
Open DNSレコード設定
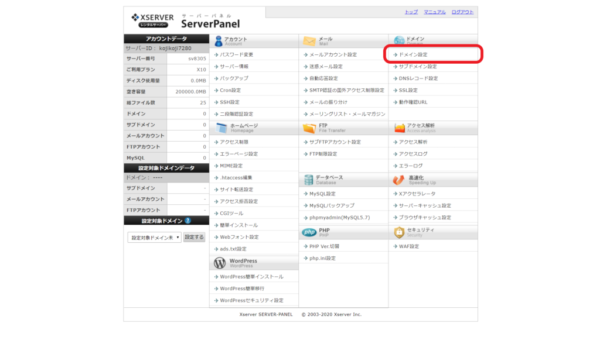click(418, 78)
